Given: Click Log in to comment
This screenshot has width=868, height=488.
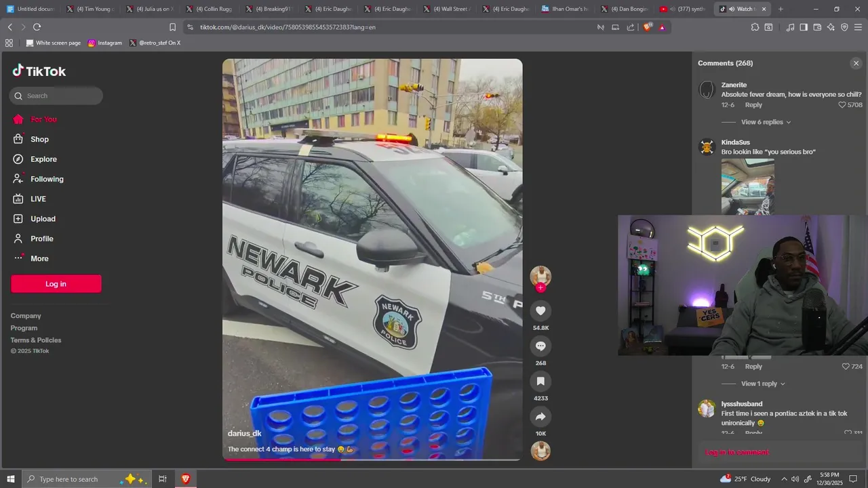Looking at the screenshot, I should 737,452.
